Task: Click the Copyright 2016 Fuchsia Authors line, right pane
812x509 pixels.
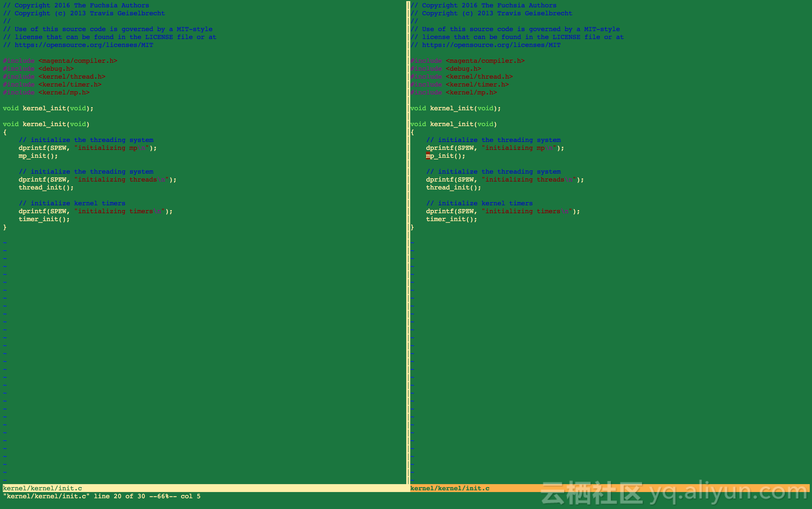Action: point(483,5)
